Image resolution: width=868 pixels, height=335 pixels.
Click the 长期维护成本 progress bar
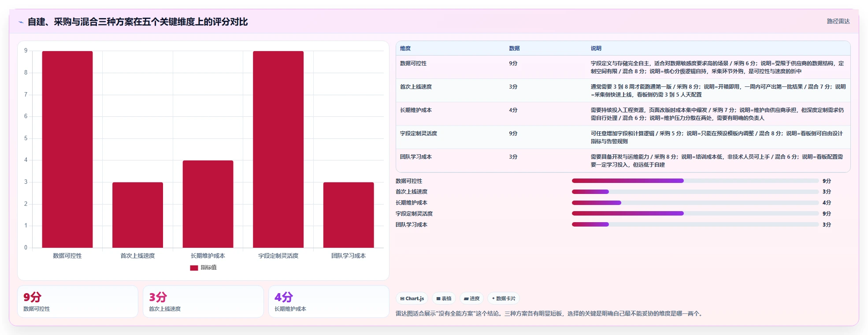[x=695, y=203]
